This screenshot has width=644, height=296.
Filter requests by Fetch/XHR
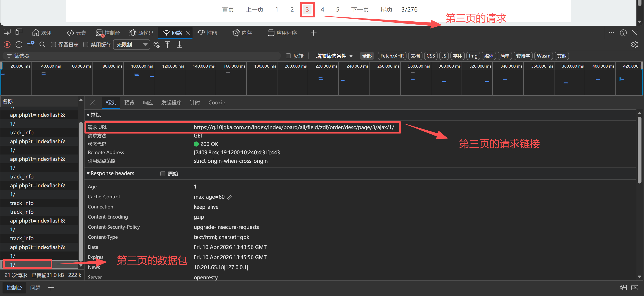click(x=392, y=56)
